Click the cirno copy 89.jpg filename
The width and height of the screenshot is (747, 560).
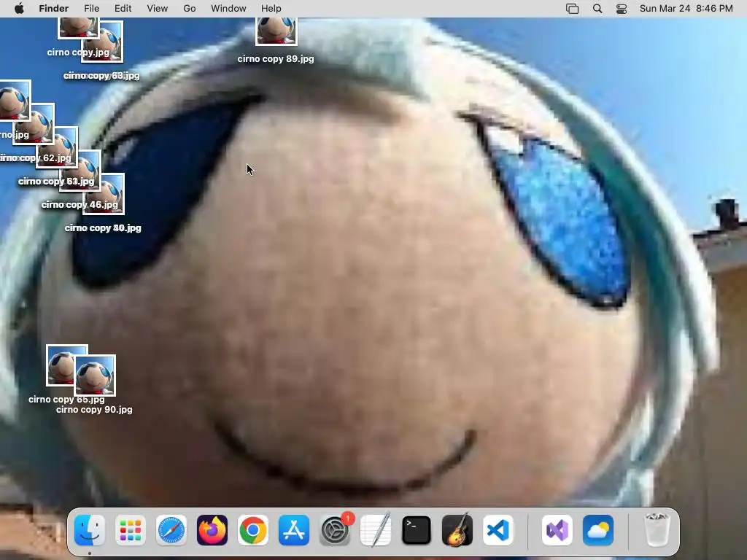(276, 59)
